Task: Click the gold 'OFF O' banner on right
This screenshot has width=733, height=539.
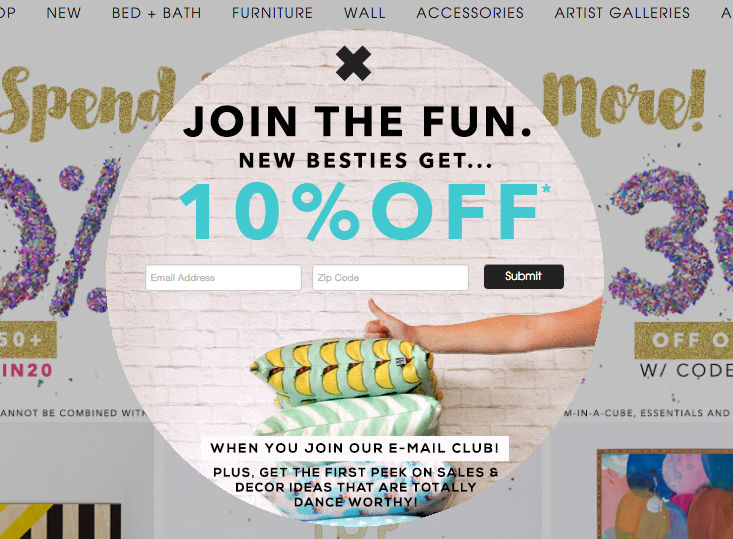Action: point(683,340)
